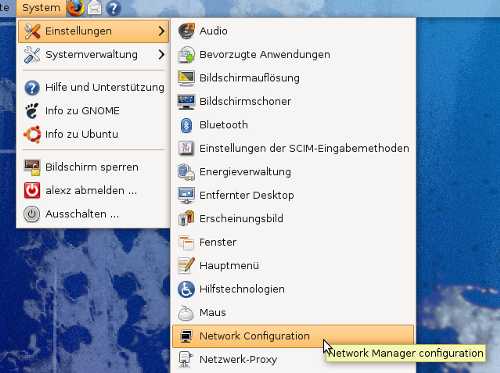The width and height of the screenshot is (500, 373).
Task: Expand the Systemverwaltung submenu arrow
Action: [161, 54]
